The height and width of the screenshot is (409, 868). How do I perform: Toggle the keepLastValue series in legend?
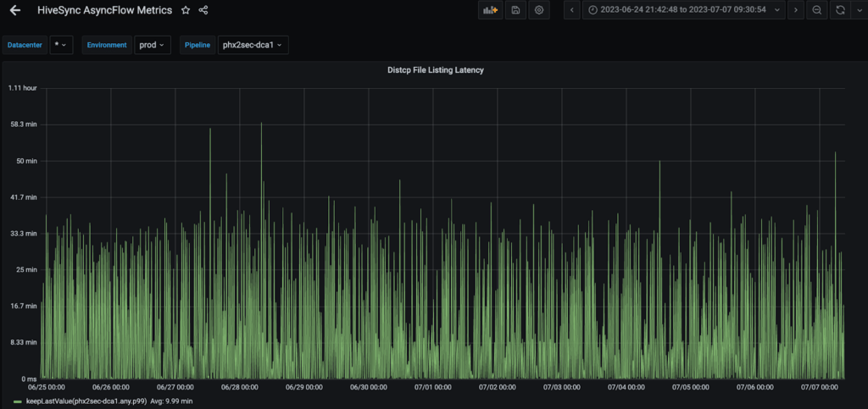(85, 401)
